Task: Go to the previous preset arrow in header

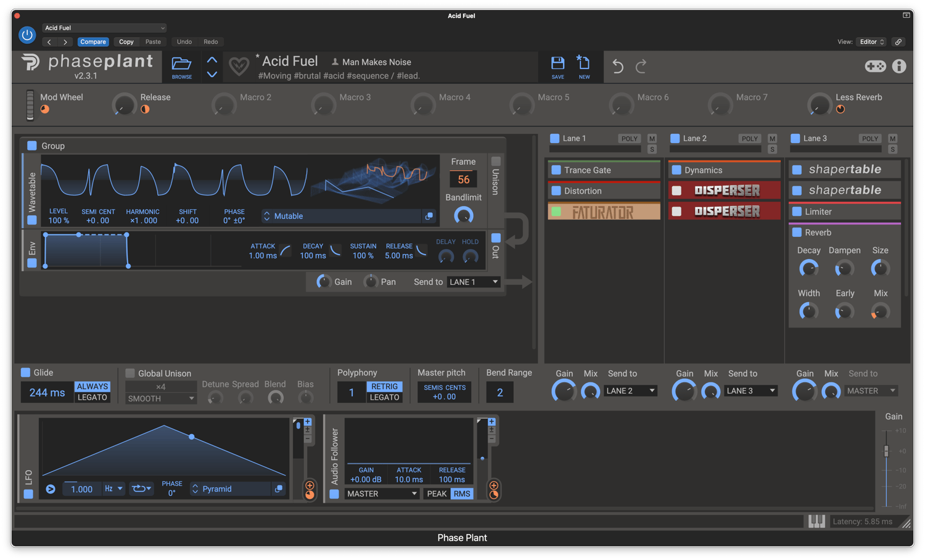Action: (x=49, y=42)
